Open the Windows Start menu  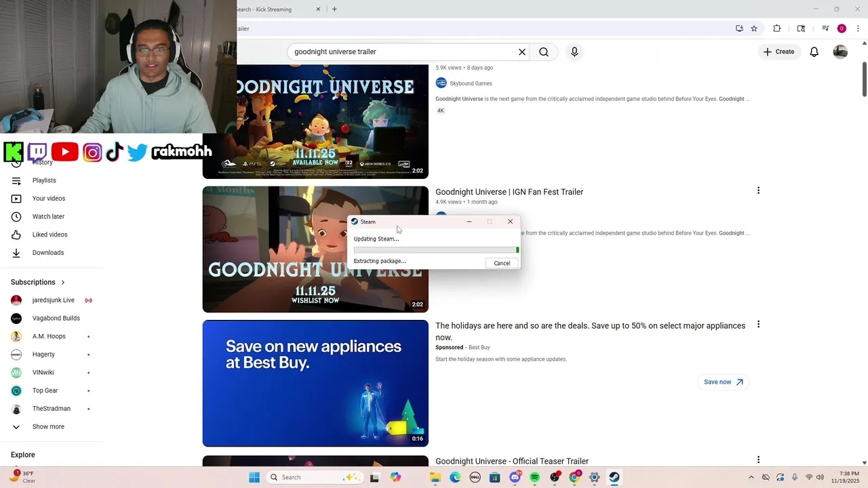point(254,477)
